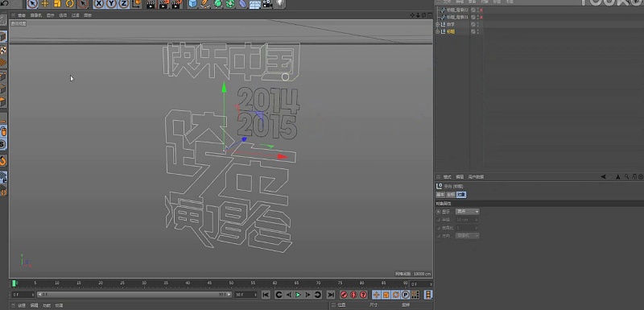The image size is (644, 310).
Task: Click the radius 10 cm input field
Action: pos(468,220)
